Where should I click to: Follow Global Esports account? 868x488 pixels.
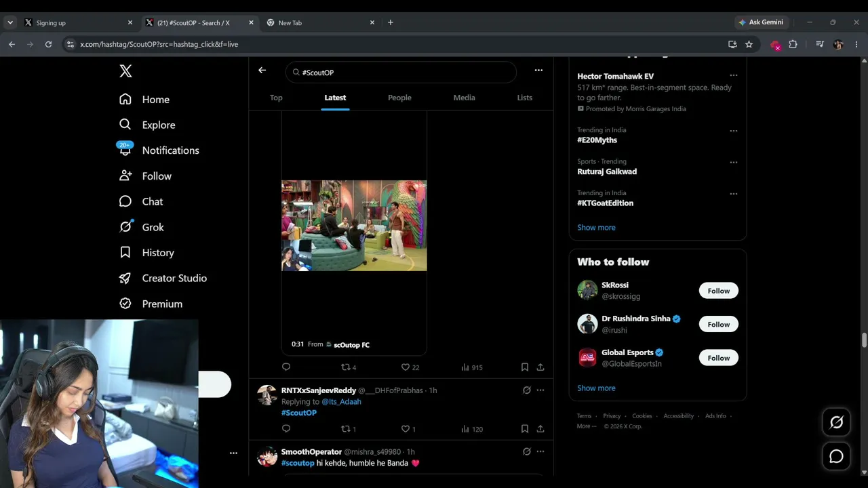click(719, 358)
